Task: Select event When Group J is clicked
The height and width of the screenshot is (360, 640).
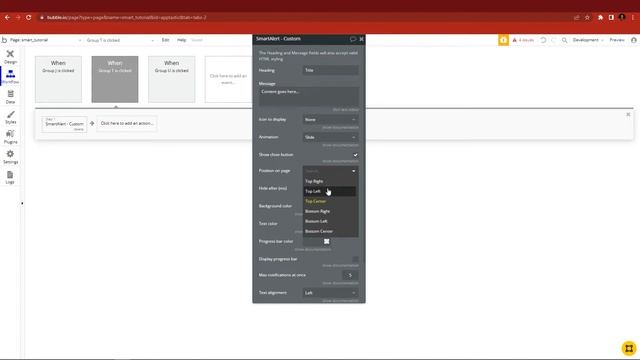Action: [x=58, y=79]
